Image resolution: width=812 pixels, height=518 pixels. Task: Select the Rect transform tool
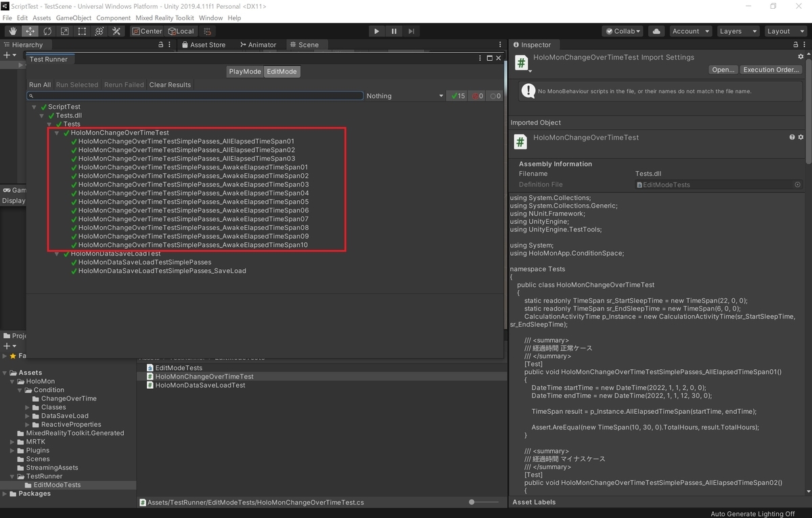point(82,31)
